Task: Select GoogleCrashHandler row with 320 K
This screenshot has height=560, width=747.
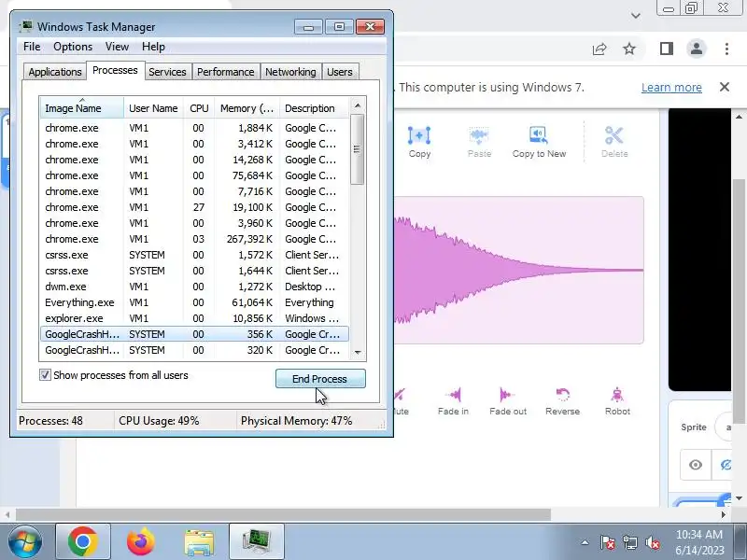Action: tap(194, 350)
